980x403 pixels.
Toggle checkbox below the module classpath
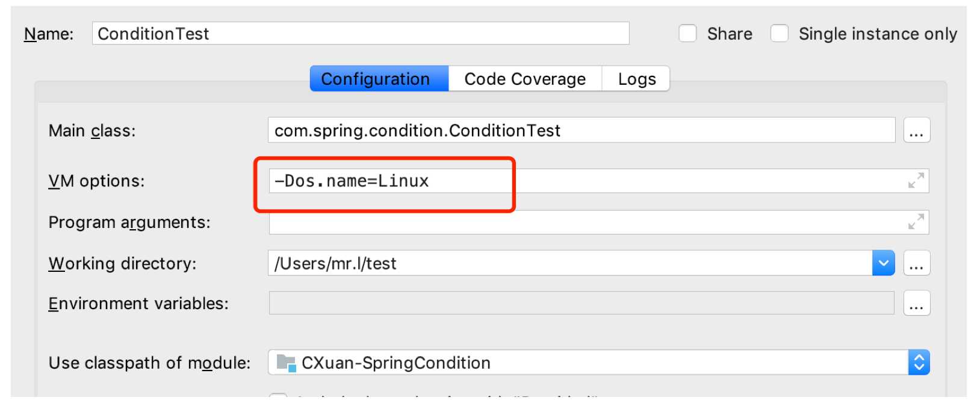[x=278, y=398]
